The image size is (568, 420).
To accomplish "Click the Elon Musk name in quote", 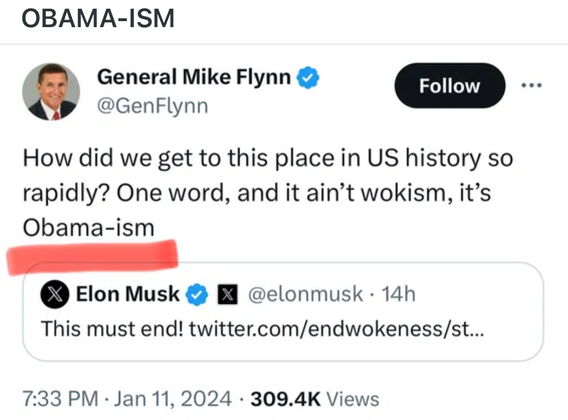I will [128, 294].
